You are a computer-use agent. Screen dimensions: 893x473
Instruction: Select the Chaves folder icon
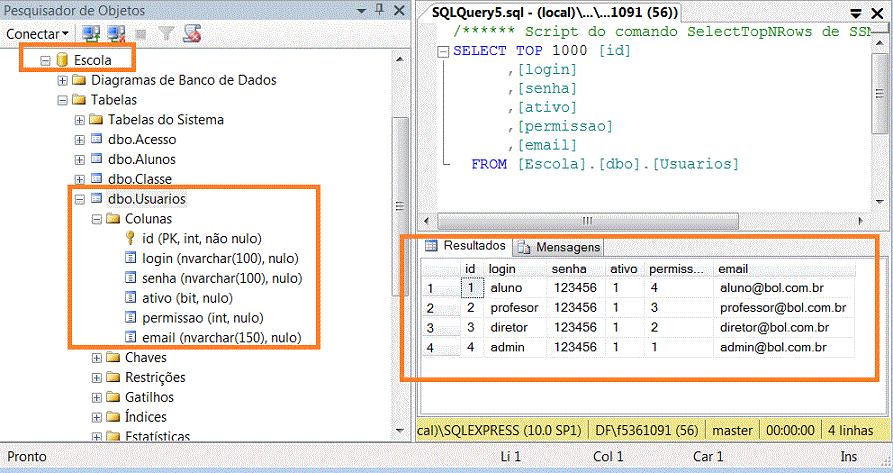coord(113,357)
